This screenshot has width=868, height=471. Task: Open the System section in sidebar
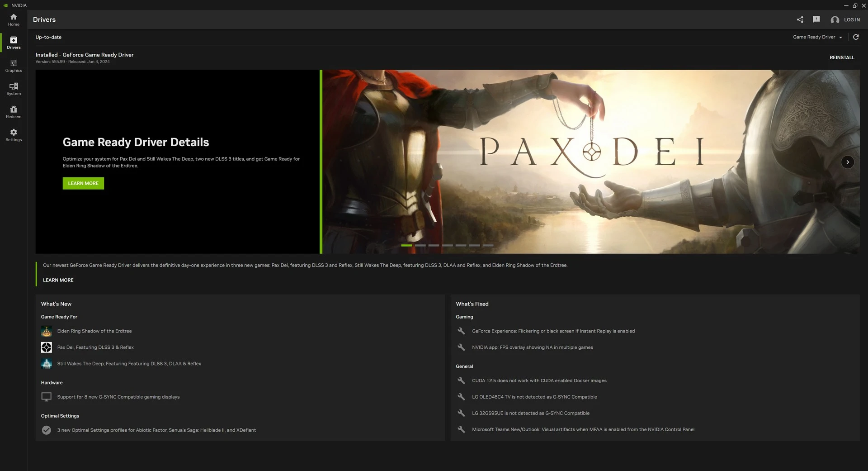[14, 89]
